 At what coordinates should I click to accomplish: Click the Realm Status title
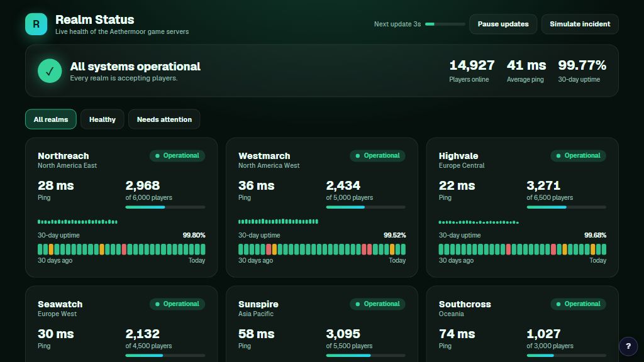point(95,19)
